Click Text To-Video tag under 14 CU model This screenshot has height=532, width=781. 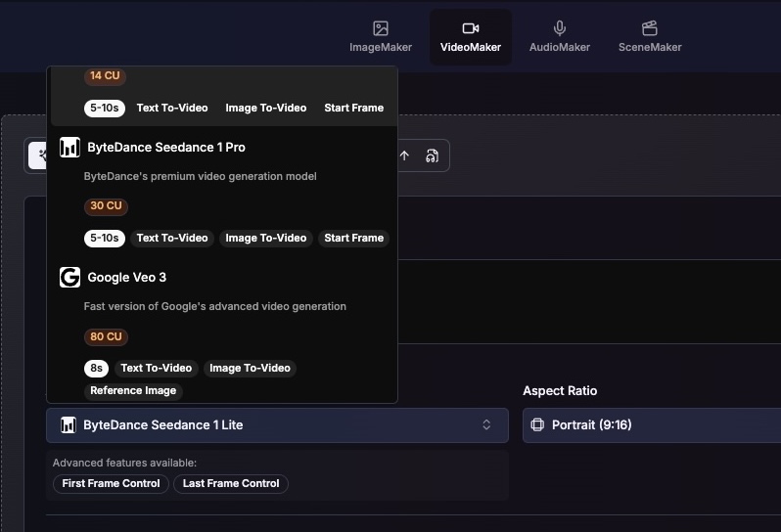(172, 108)
